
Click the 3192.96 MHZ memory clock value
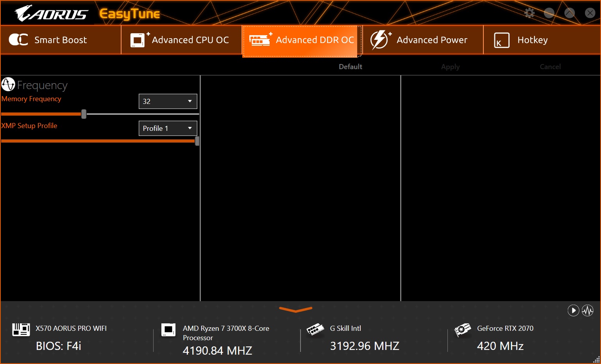[365, 346]
